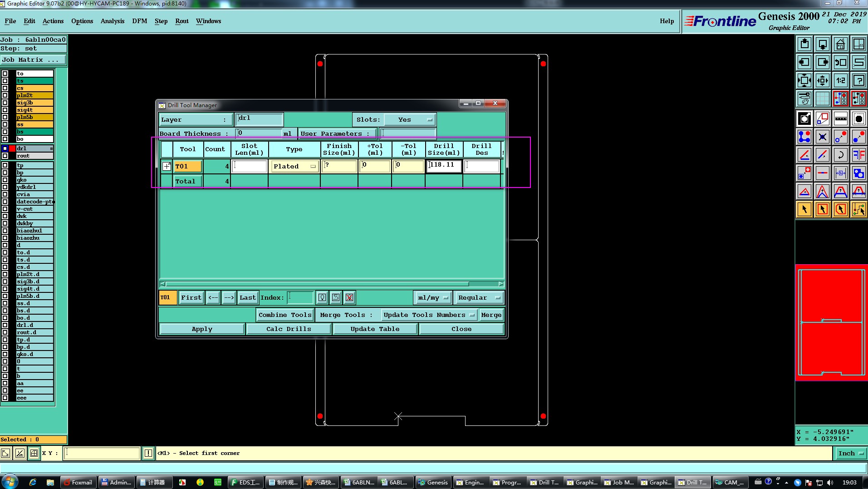Viewport: 868px width, 489px height.
Task: Click the pan-up arrow icon
Action: click(804, 44)
